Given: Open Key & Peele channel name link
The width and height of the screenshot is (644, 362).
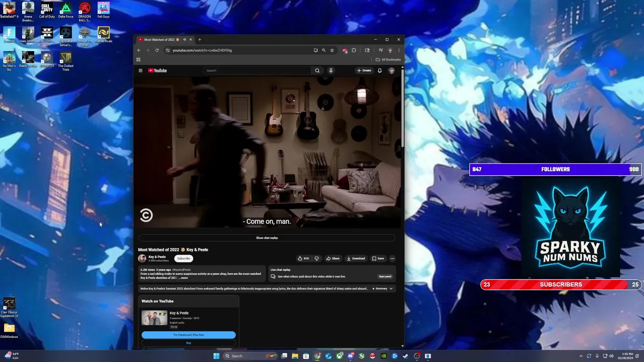Looking at the screenshot, I should pos(157,256).
